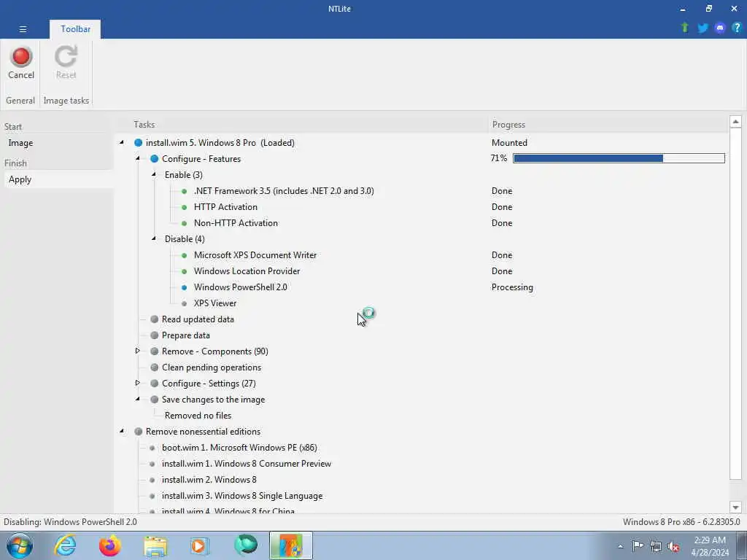This screenshot has height=560, width=747.
Task: Collapse Save changes to the image
Action: coord(138,399)
